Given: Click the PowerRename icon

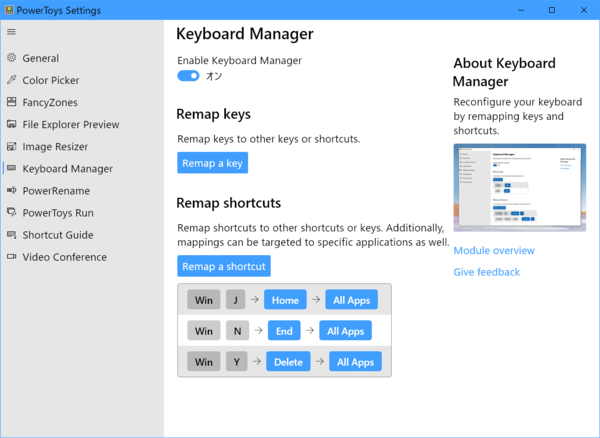Looking at the screenshot, I should (11, 190).
